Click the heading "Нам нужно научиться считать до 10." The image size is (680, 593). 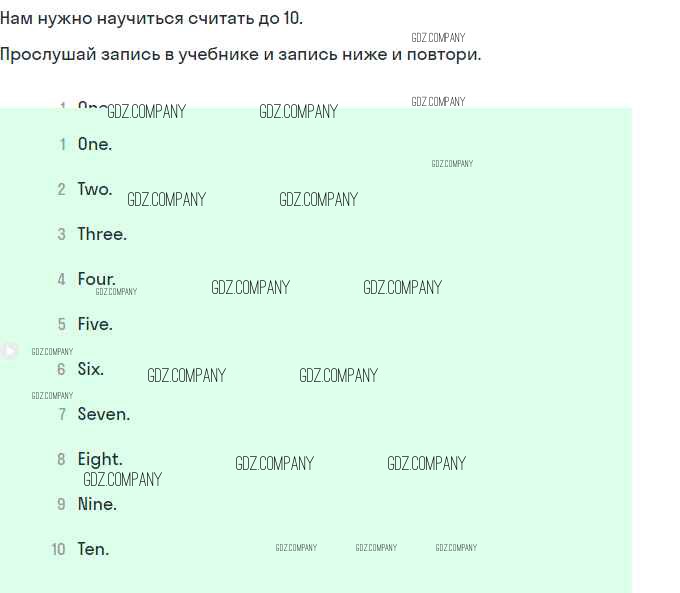[x=151, y=19]
